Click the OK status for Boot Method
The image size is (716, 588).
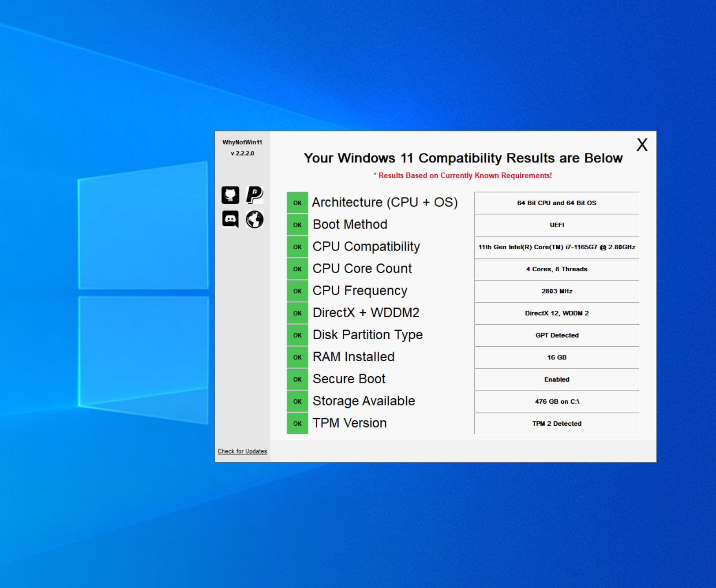(x=297, y=225)
